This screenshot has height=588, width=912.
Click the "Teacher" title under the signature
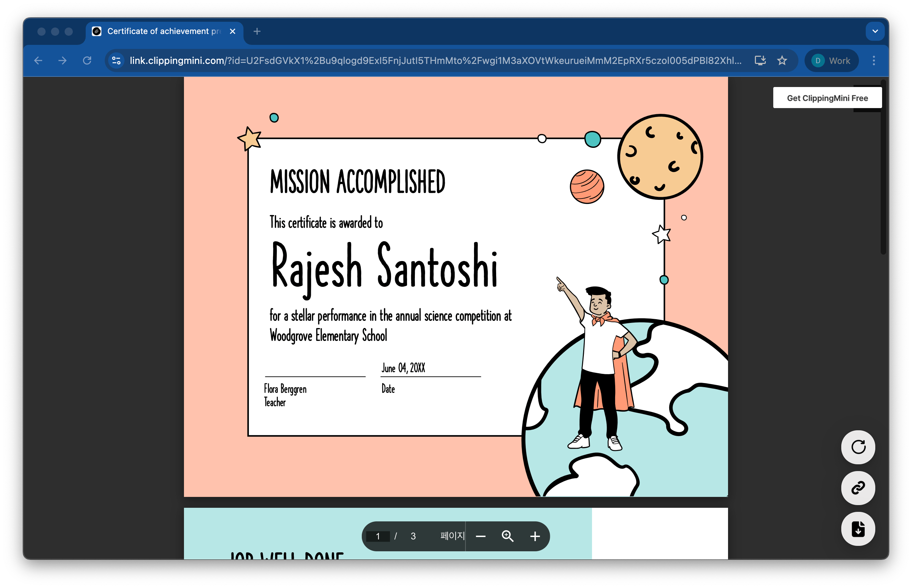275,402
